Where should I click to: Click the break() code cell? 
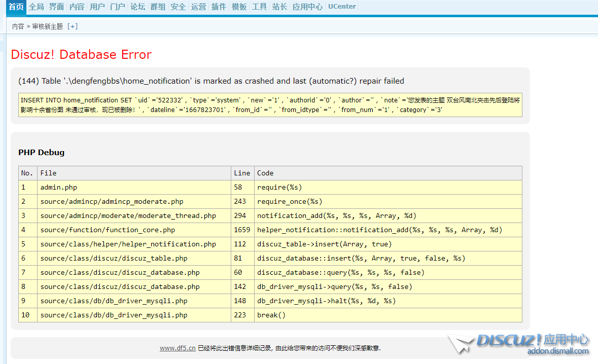click(x=388, y=315)
